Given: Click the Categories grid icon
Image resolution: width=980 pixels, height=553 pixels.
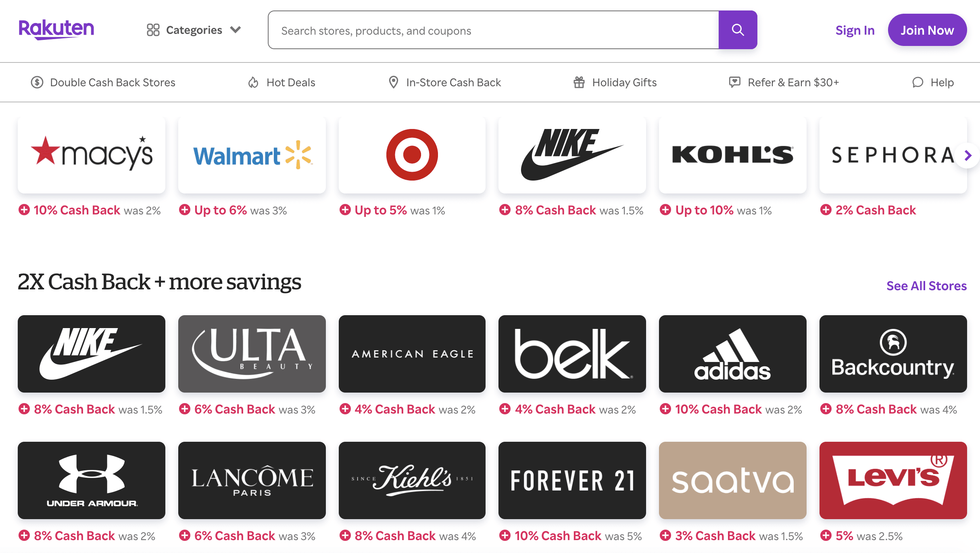Looking at the screenshot, I should pos(153,30).
